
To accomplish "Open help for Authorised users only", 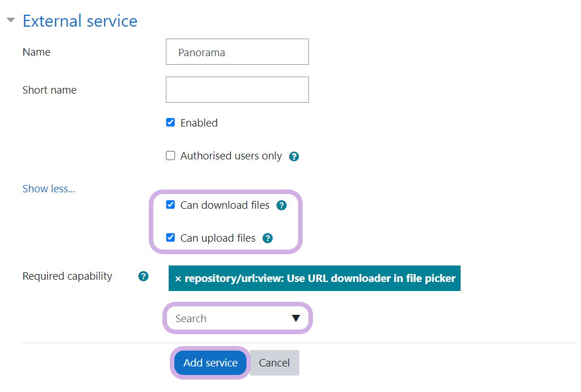I will pyautogui.click(x=294, y=157).
